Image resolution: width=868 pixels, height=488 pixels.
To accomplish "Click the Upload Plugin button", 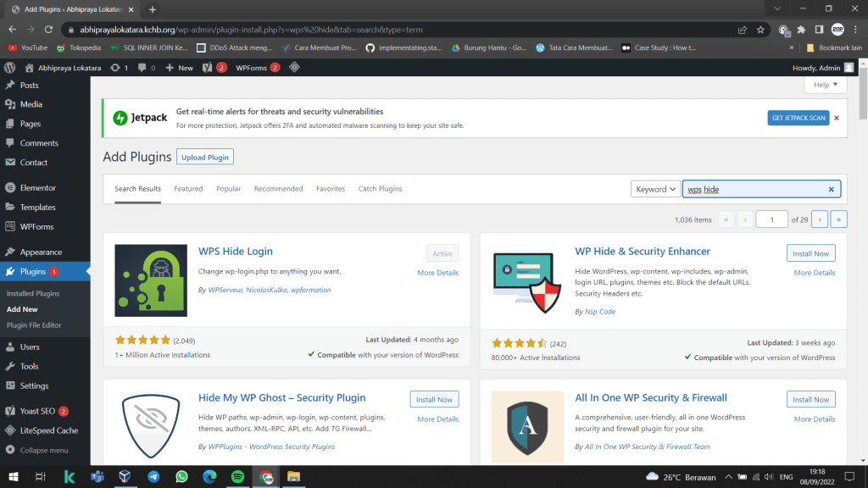I will point(205,158).
